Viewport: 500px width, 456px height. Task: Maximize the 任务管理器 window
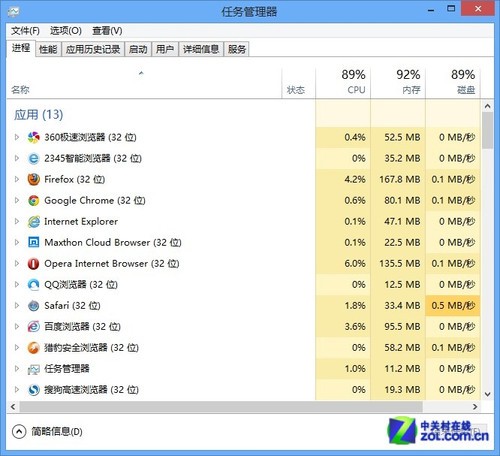(x=451, y=9)
